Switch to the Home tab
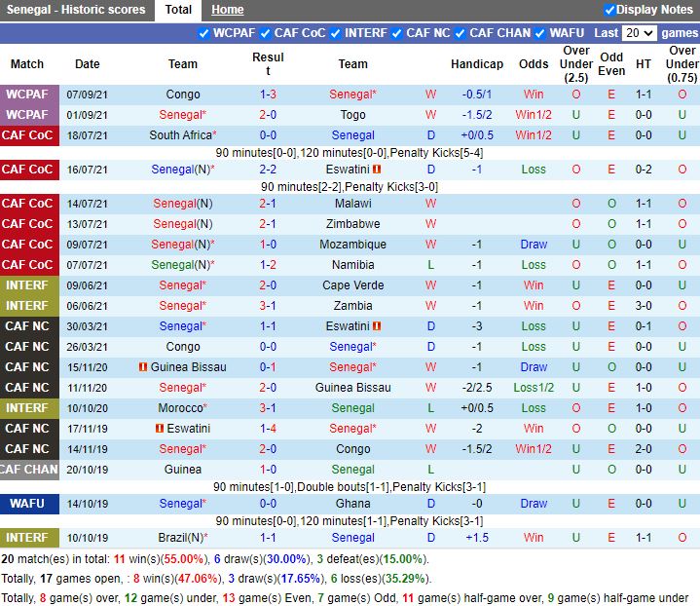The image size is (700, 606). (x=228, y=10)
